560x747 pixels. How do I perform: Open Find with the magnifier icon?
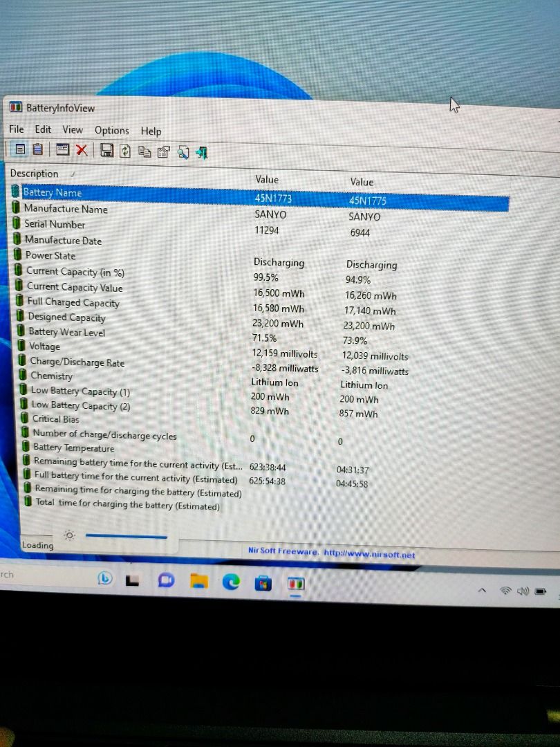pyautogui.click(x=183, y=151)
